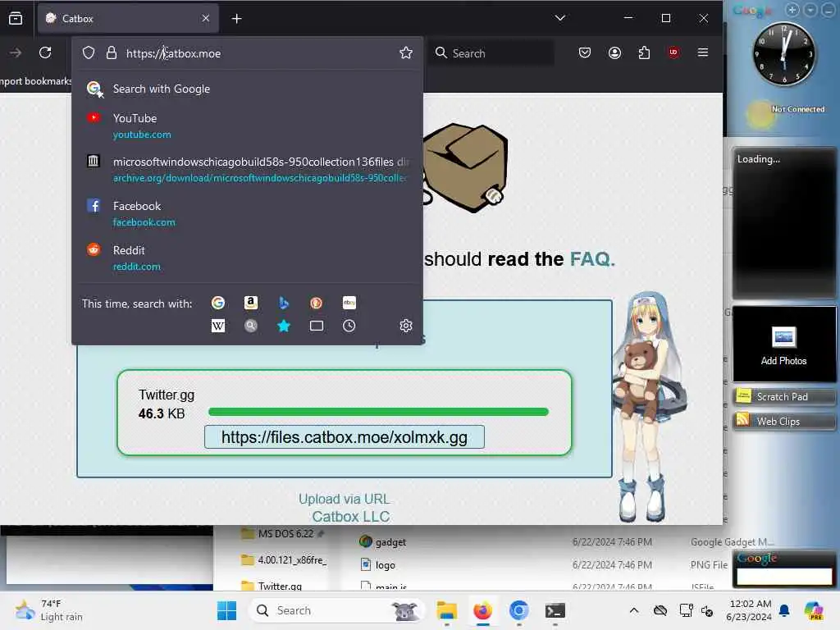
Task: Click the Windows taskbar Search box
Action: (336, 610)
